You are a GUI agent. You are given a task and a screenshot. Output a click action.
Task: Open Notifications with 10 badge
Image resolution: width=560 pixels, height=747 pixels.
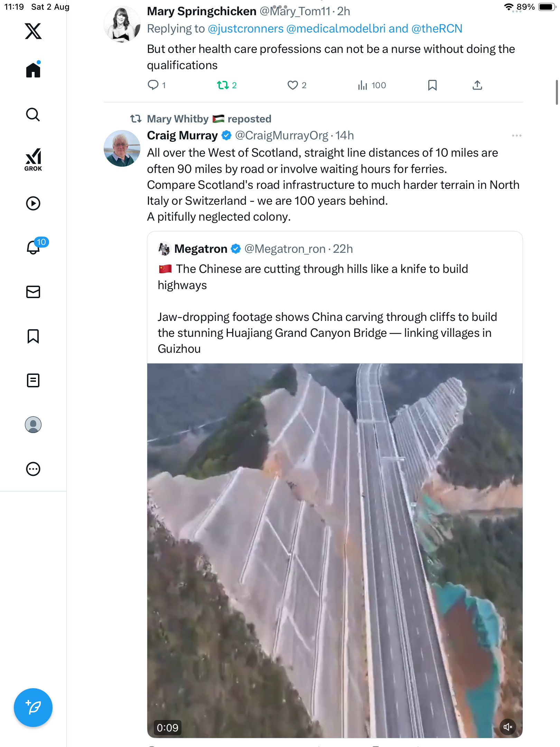[x=34, y=247]
